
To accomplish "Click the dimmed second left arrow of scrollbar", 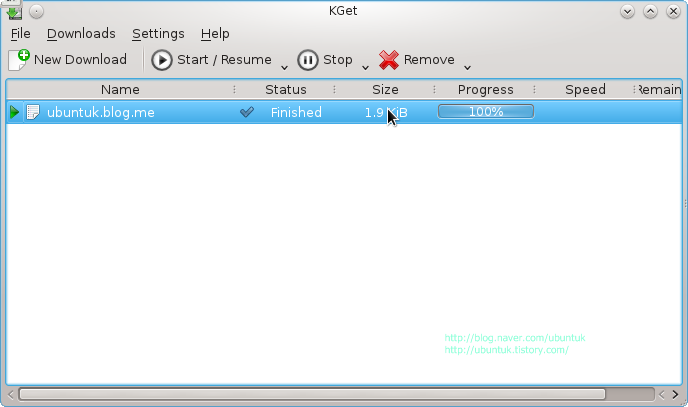I will [661, 394].
